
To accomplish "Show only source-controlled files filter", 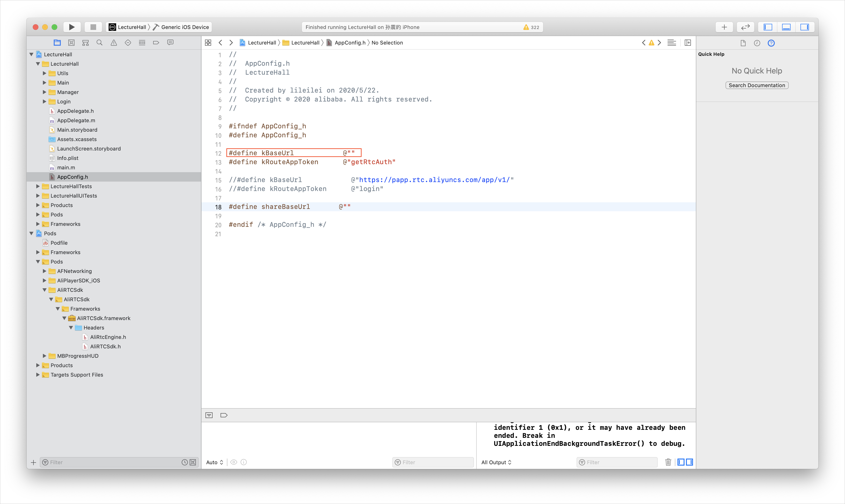I will pyautogui.click(x=193, y=462).
